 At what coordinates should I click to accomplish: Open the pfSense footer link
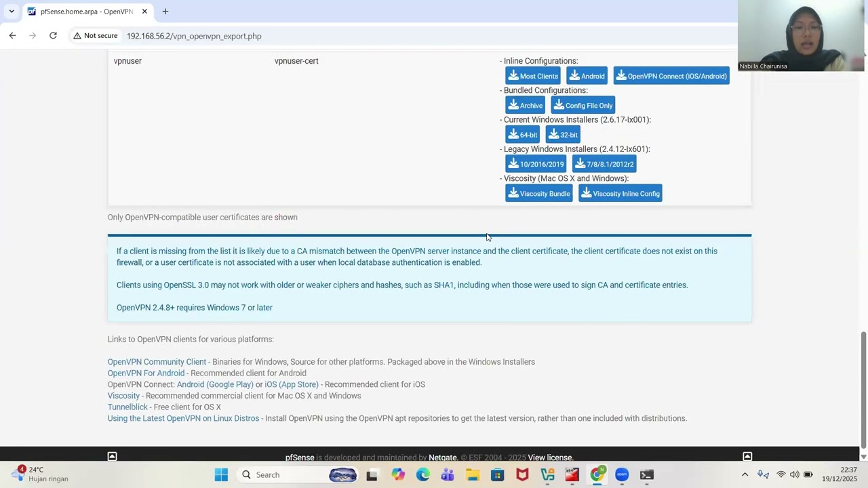coord(300,457)
